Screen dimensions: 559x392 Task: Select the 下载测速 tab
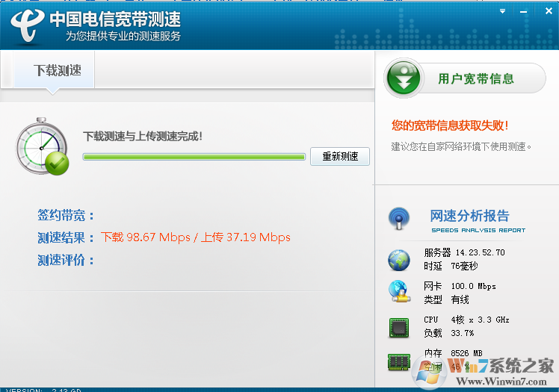(54, 70)
